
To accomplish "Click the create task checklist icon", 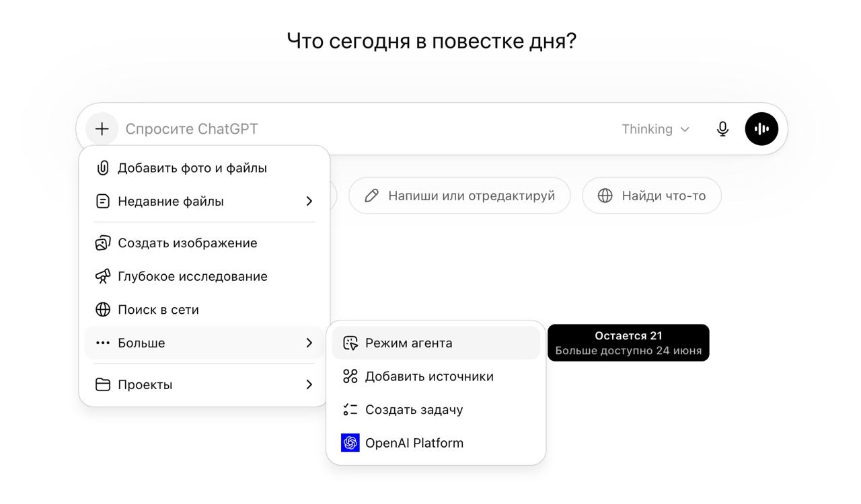I will tap(350, 409).
